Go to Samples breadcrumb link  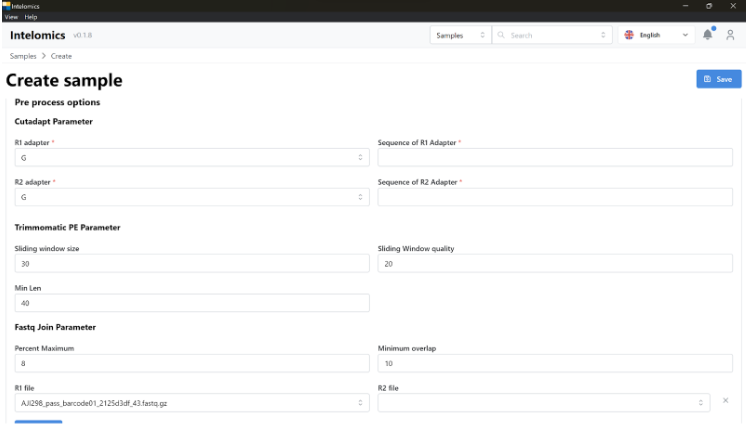pos(22,56)
